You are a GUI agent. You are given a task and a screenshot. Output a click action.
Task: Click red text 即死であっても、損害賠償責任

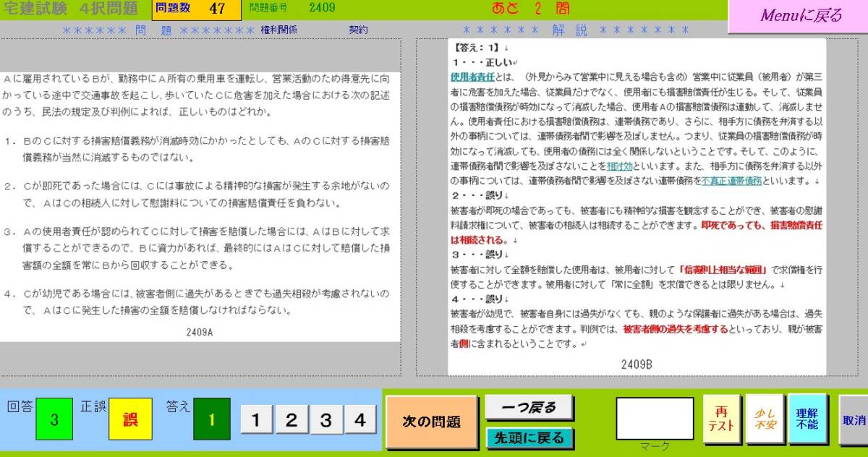762,225
